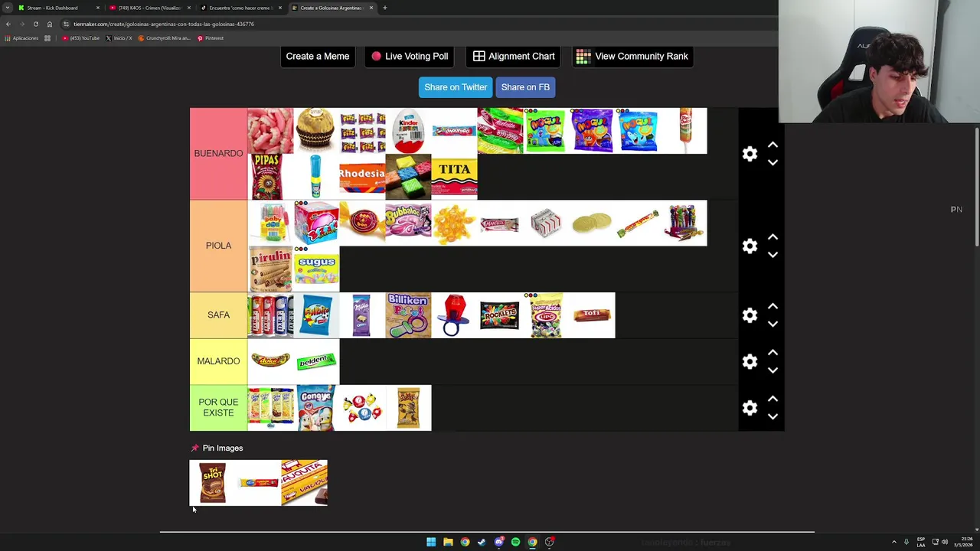Open the browser tab search dropdown
The width and height of the screenshot is (980, 551).
[7, 8]
